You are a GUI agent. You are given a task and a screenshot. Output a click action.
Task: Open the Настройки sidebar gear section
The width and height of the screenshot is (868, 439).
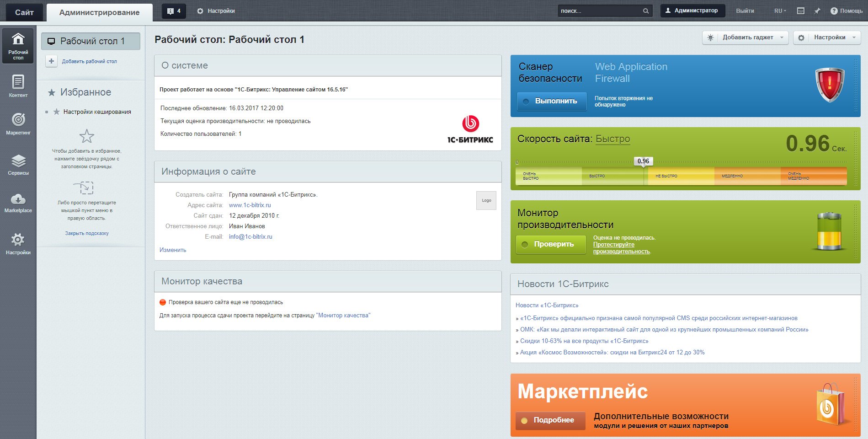(x=18, y=244)
